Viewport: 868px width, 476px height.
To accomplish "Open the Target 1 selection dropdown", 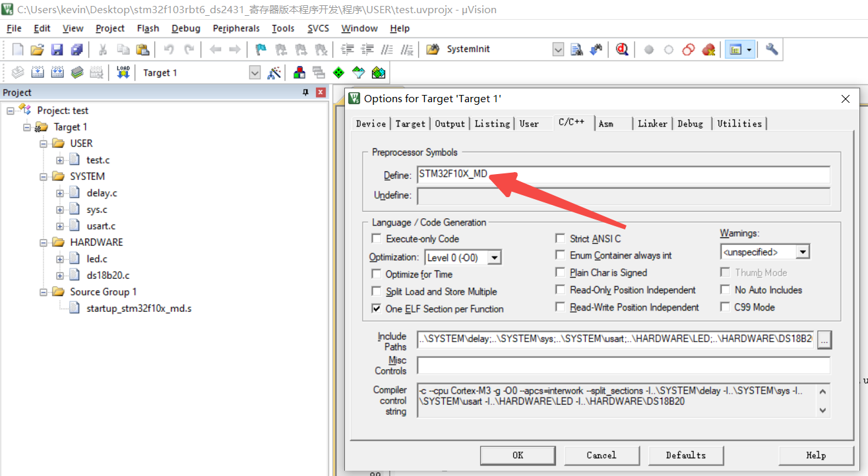I will coord(255,73).
